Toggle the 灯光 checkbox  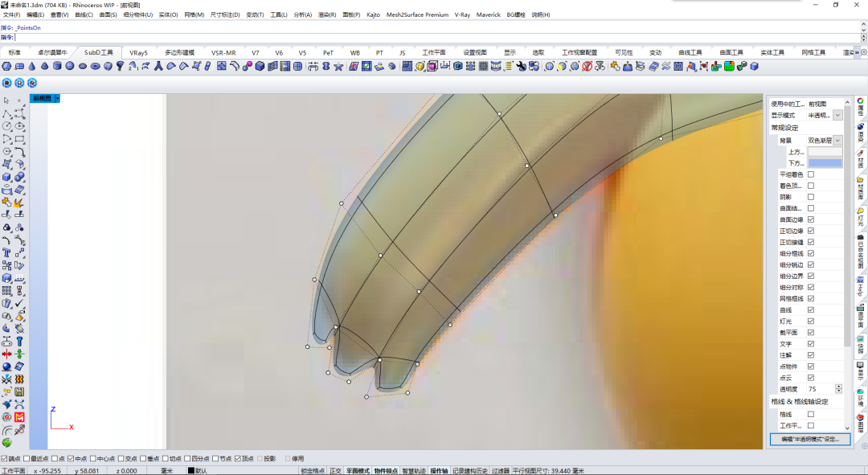pos(811,321)
